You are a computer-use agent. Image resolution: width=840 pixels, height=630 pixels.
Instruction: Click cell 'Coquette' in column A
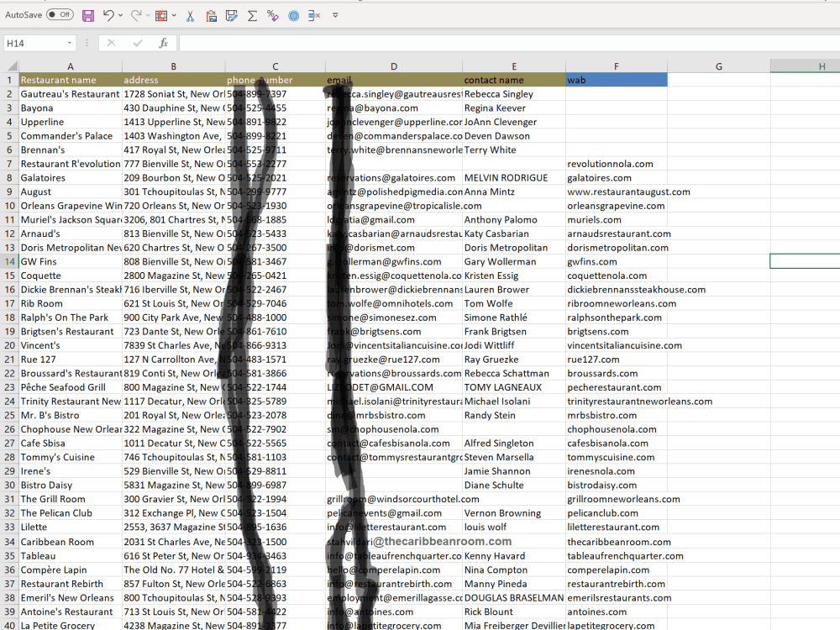pyautogui.click(x=71, y=276)
